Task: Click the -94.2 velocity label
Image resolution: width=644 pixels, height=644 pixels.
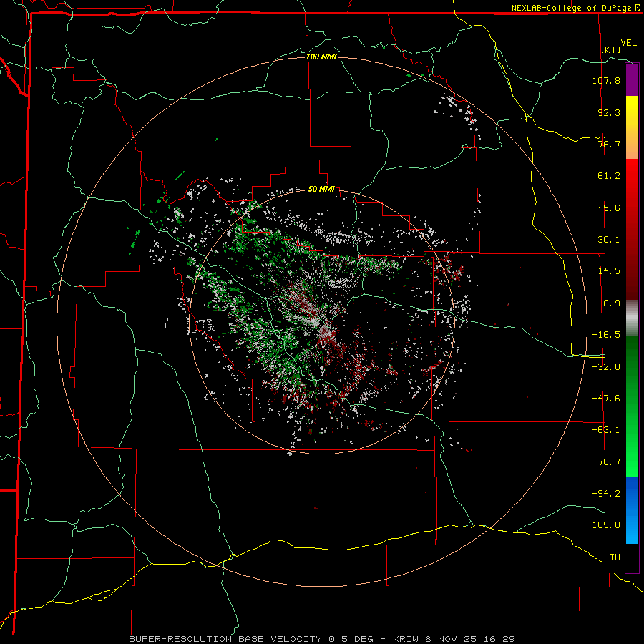Action: point(606,494)
